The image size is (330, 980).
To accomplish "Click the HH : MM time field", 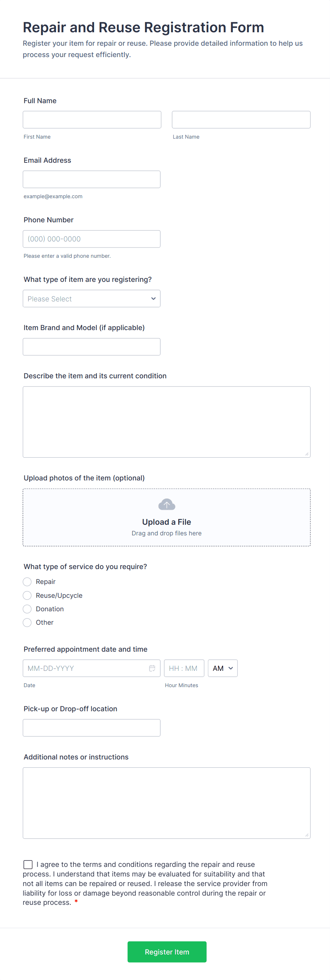I will coord(184,668).
